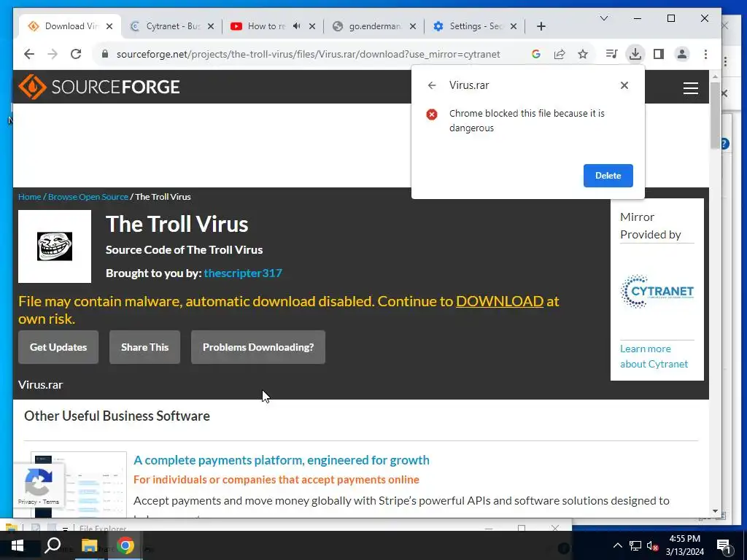This screenshot has width=747, height=560.
Task: Click the reCAPTCHA Privacy link
Action: (x=27, y=502)
